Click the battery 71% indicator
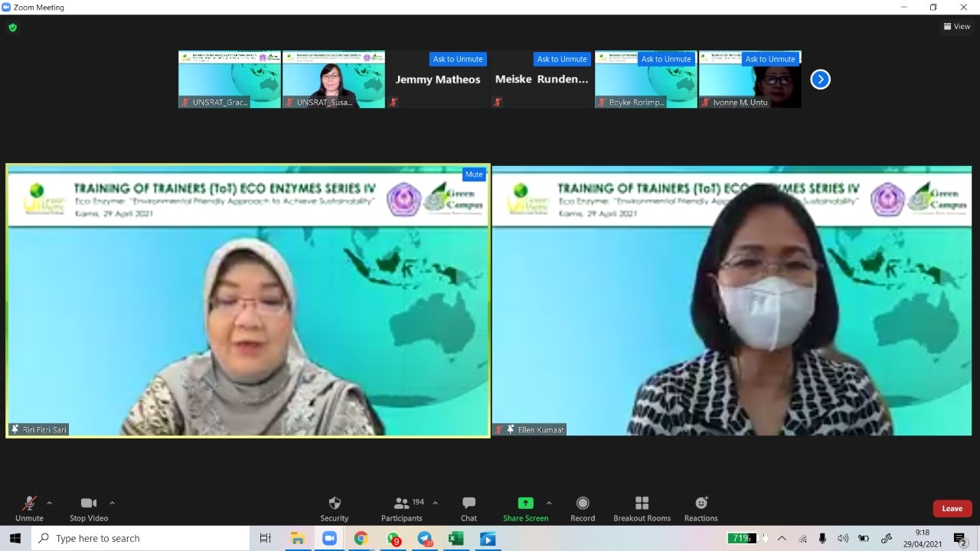Image resolution: width=980 pixels, height=551 pixels. pos(741,538)
